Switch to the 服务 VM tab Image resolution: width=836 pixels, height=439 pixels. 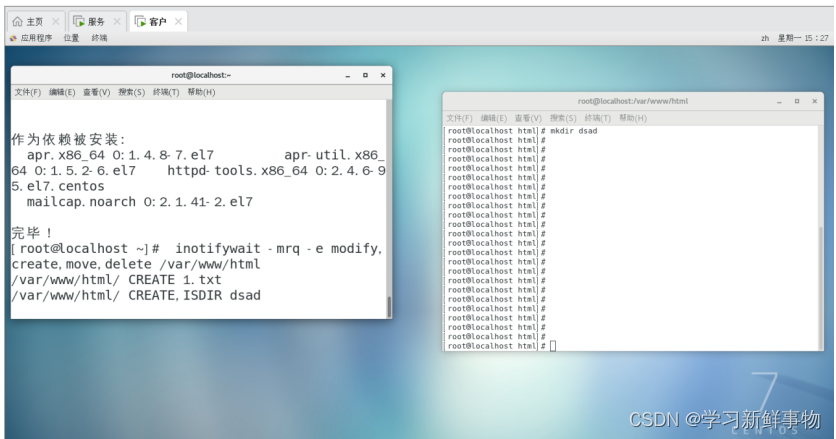pos(97,21)
